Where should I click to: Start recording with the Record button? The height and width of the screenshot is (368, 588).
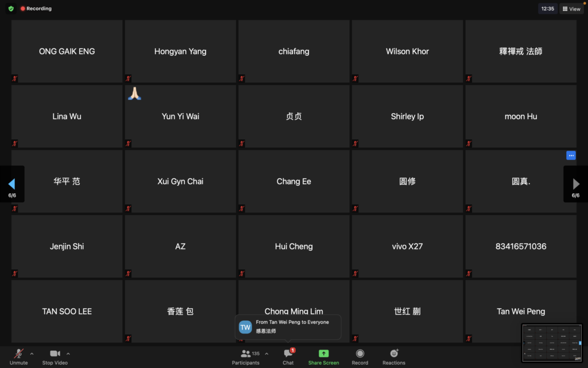tap(360, 356)
